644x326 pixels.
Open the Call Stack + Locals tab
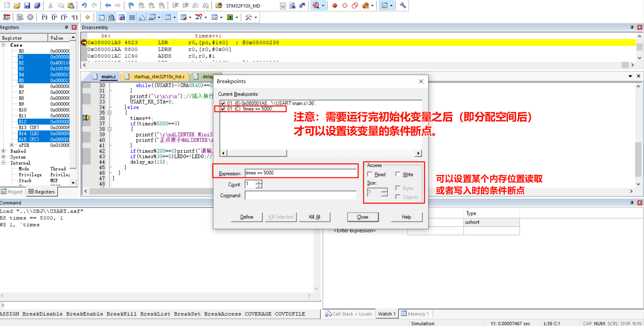[x=349, y=314]
